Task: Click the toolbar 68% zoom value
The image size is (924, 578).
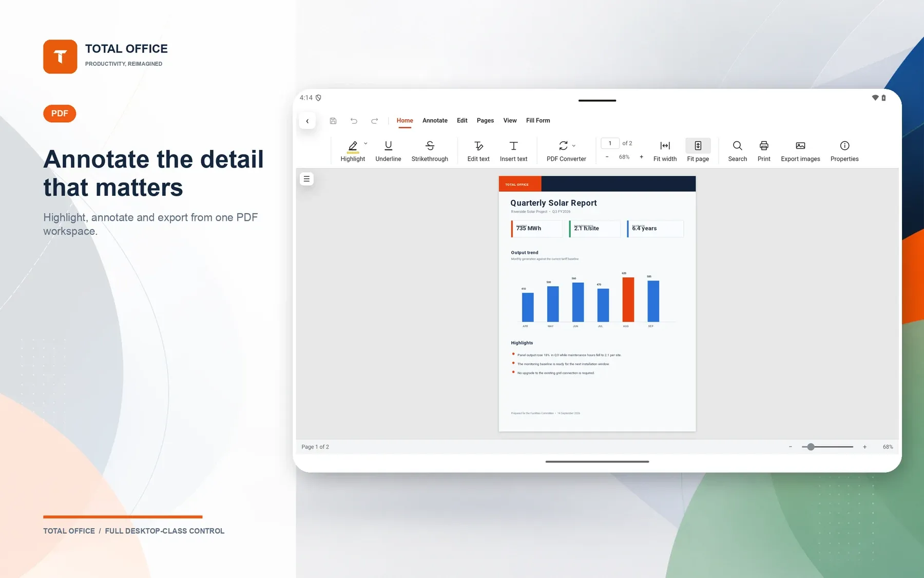Action: (624, 157)
